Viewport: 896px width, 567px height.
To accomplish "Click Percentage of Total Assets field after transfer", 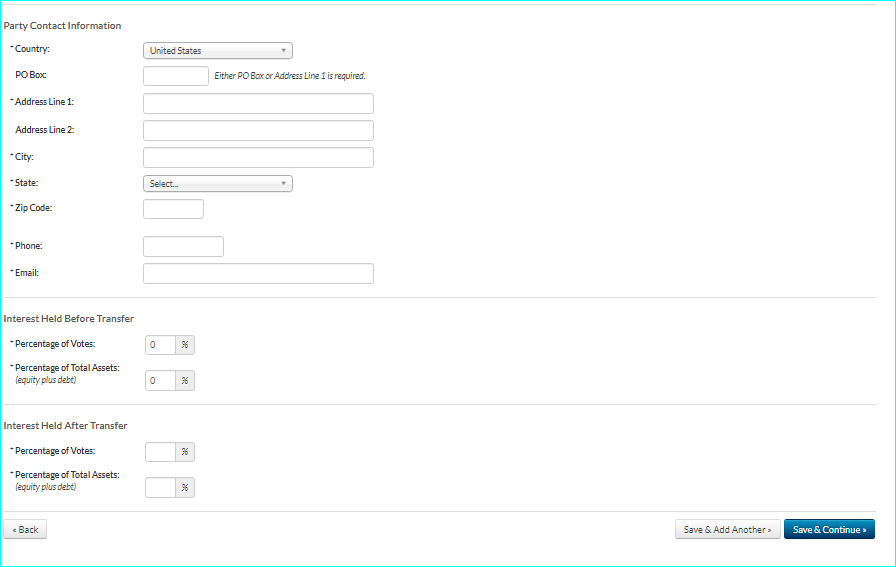I will point(161,488).
